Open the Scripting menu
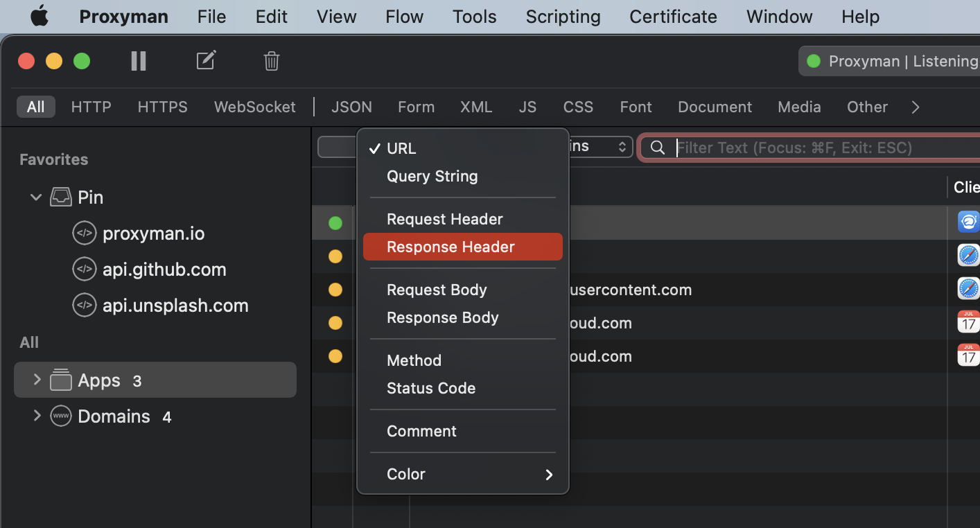The height and width of the screenshot is (528, 980). [x=563, y=17]
